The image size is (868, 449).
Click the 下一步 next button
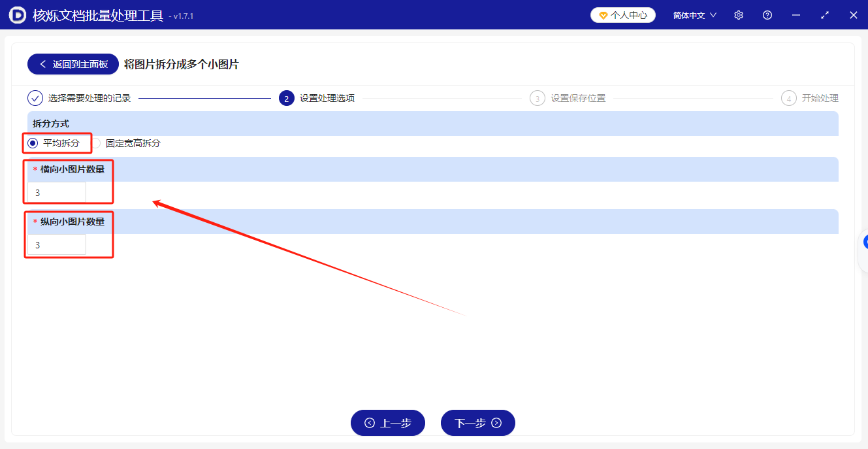(x=477, y=422)
